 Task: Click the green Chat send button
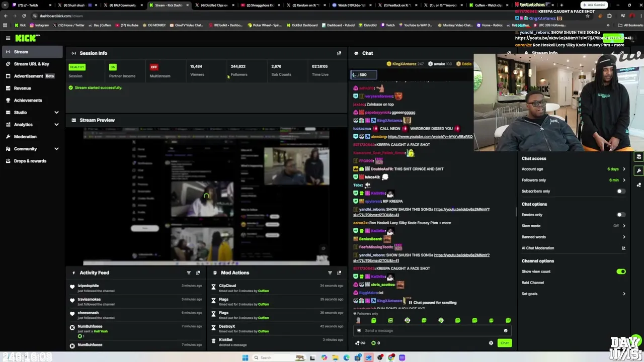coord(504,343)
